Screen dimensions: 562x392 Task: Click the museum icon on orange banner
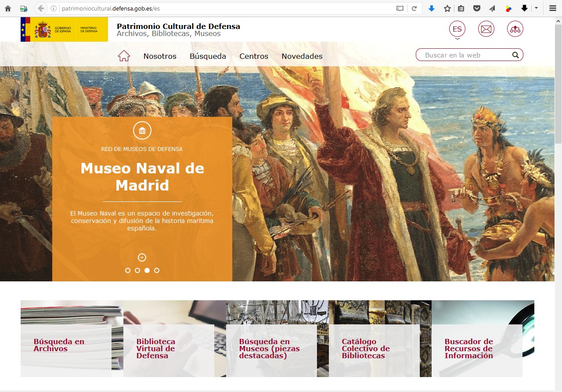[x=142, y=130]
